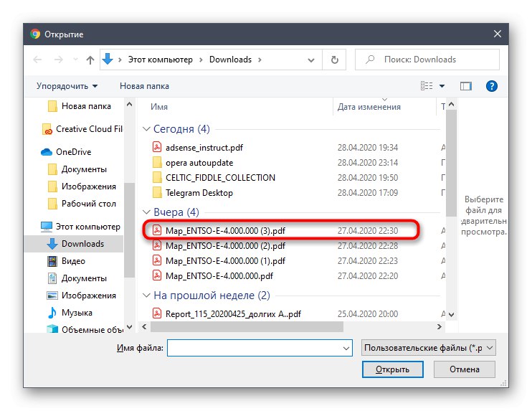The width and height of the screenshot is (532, 411).
Task: Select Этот компьютер in the sidebar
Action: click(80, 227)
